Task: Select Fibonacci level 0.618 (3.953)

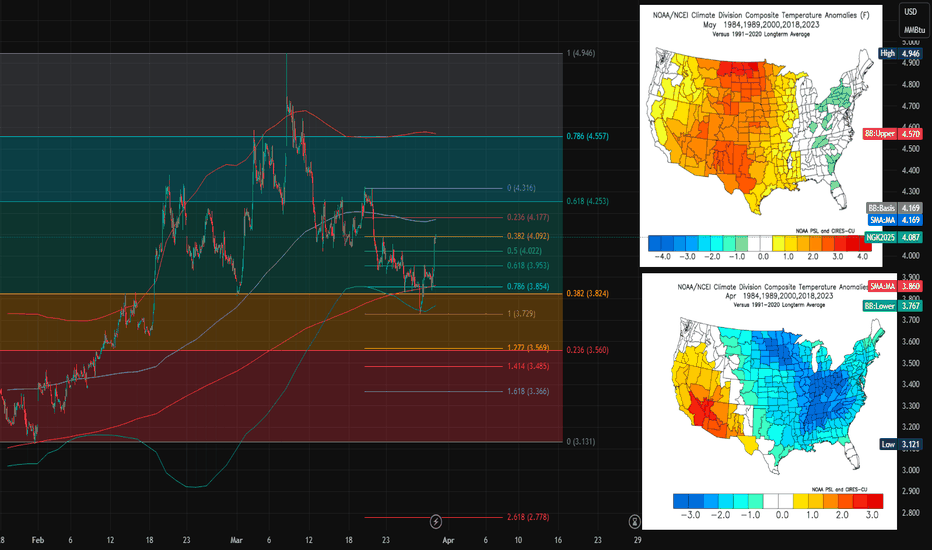Action: tap(528, 266)
